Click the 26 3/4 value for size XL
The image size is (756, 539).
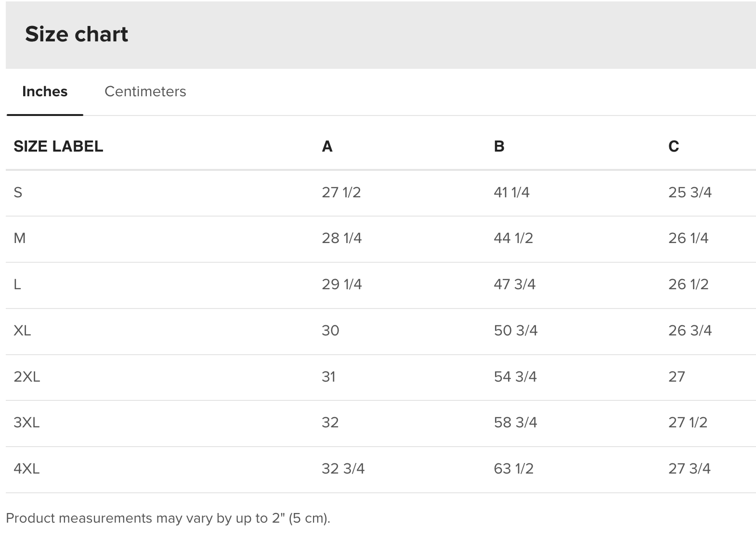click(690, 331)
